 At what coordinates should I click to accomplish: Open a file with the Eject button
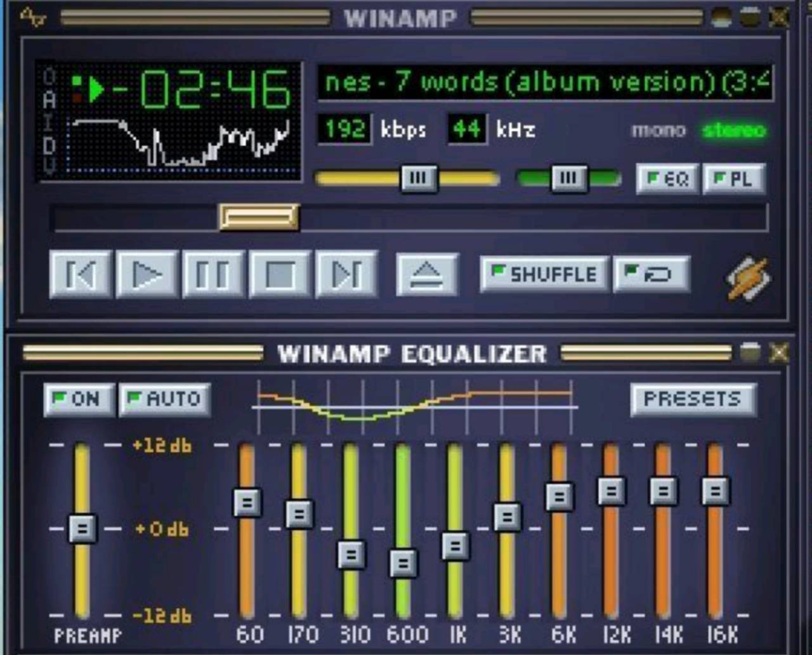click(x=427, y=274)
